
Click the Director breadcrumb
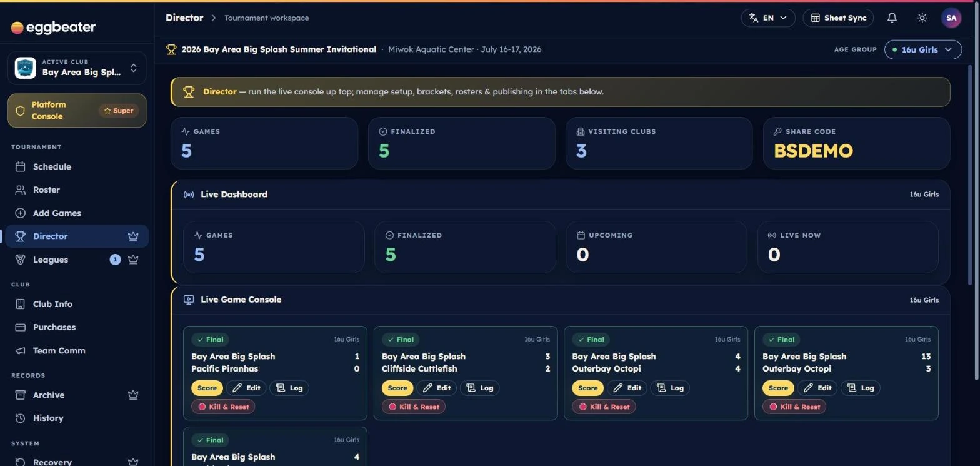(184, 18)
